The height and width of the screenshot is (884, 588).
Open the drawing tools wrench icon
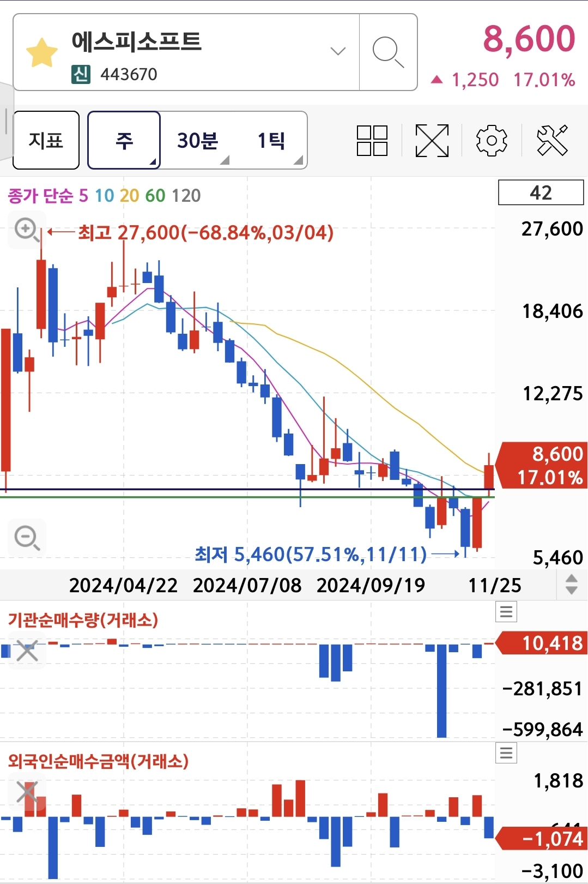tap(552, 141)
